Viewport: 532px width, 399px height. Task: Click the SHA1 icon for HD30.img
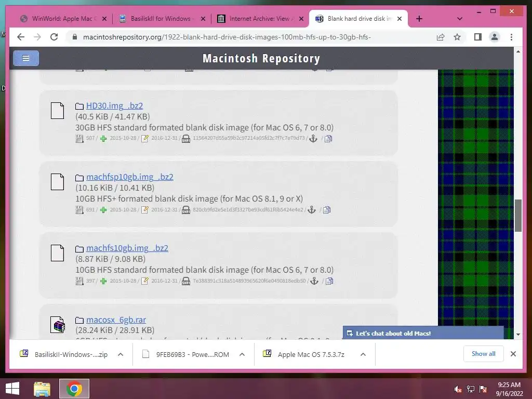186,139
